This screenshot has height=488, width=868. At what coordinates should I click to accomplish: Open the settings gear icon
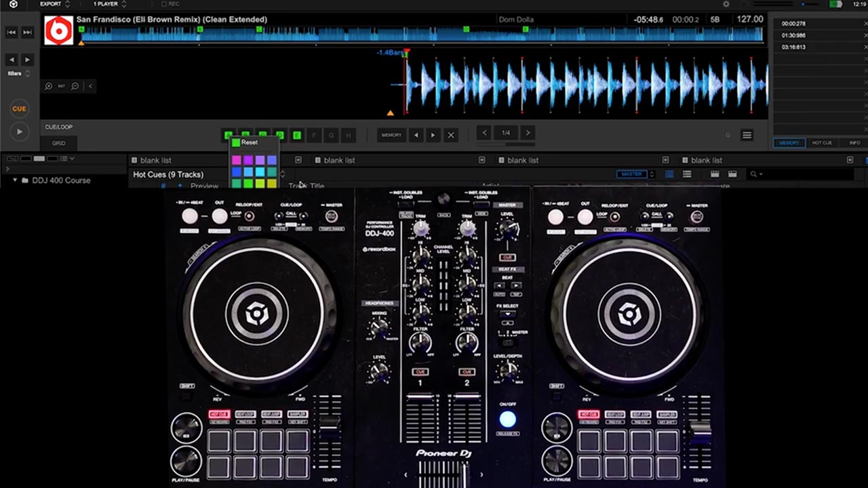pyautogui.click(x=726, y=4)
